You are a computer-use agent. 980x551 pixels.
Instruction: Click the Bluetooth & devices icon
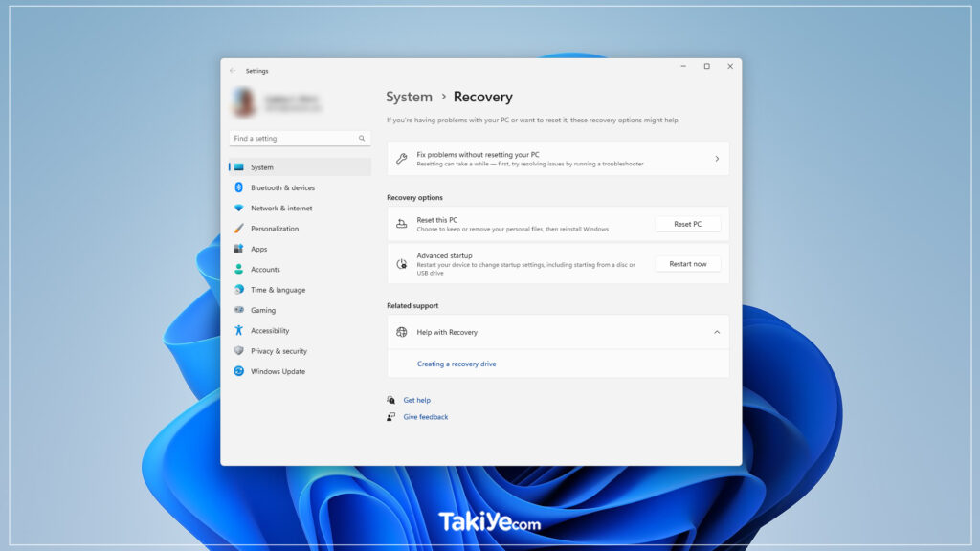238,187
